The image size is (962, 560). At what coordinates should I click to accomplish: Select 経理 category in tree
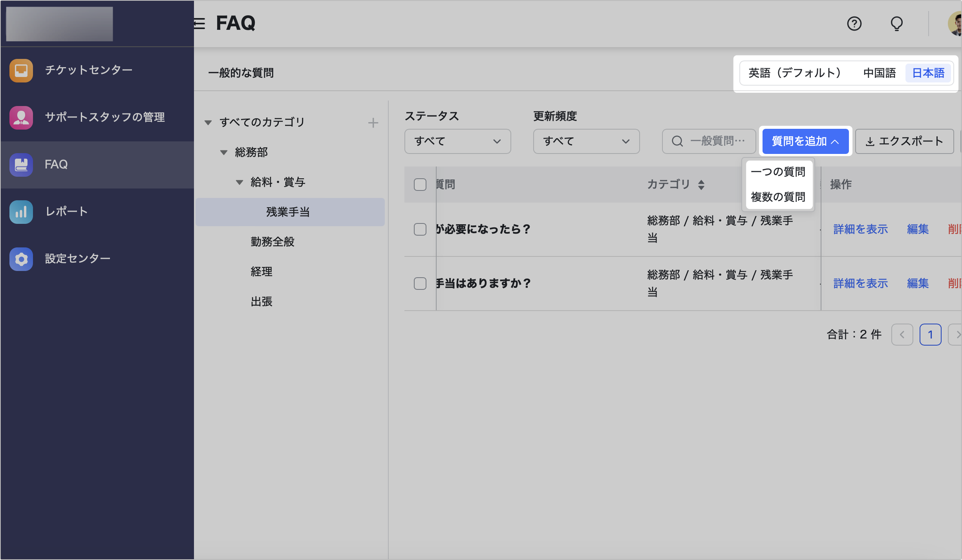[262, 272]
